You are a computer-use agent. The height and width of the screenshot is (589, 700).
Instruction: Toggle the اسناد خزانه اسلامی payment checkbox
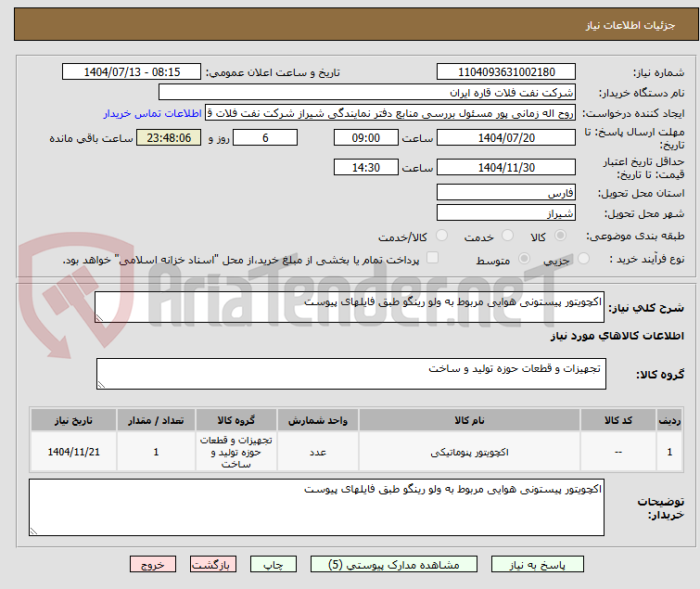coord(433,257)
